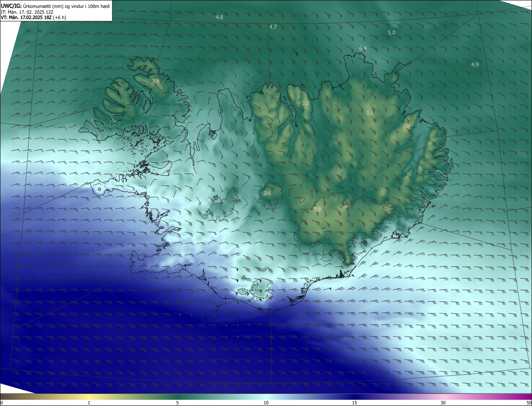
Task: Click the faint 9.2 value on the map
Action: pyautogui.click(x=465, y=345)
